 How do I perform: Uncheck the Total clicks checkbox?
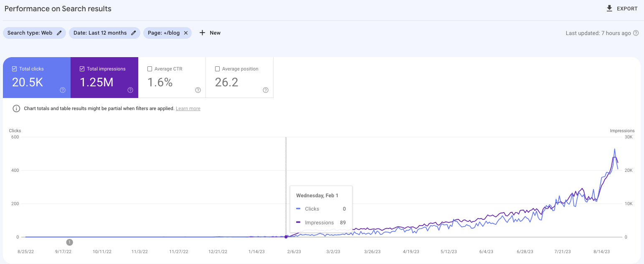(x=15, y=69)
